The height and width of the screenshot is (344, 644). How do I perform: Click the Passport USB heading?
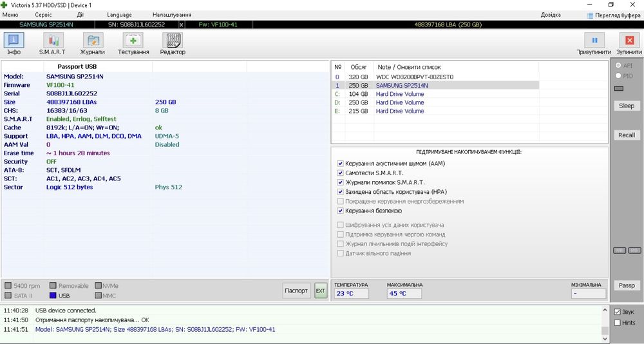point(77,66)
